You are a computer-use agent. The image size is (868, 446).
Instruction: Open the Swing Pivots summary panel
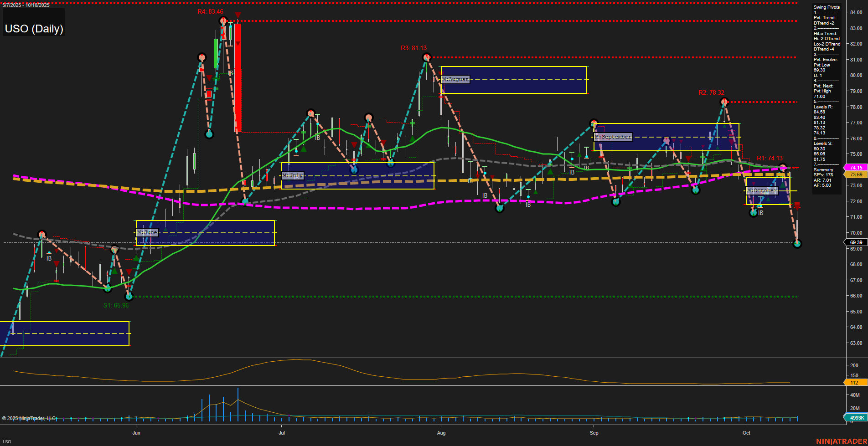click(827, 7)
